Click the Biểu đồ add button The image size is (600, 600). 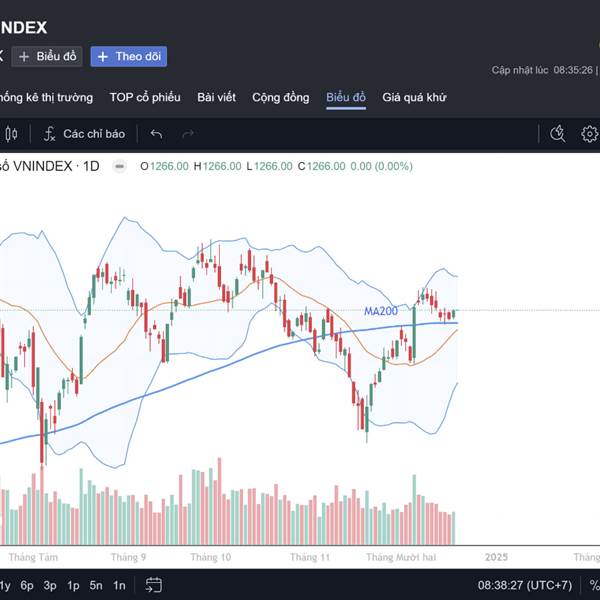click(47, 57)
